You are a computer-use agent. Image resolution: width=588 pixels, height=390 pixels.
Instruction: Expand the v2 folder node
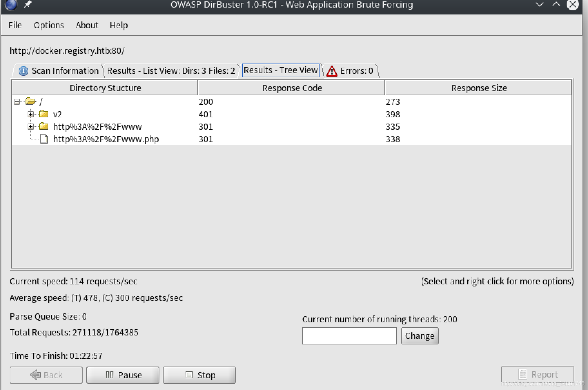(31, 114)
